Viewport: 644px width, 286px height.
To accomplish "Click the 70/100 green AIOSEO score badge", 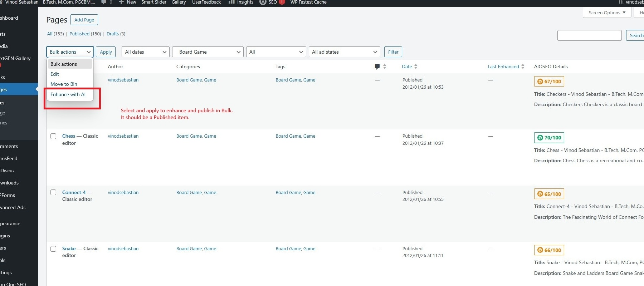I will tap(549, 138).
